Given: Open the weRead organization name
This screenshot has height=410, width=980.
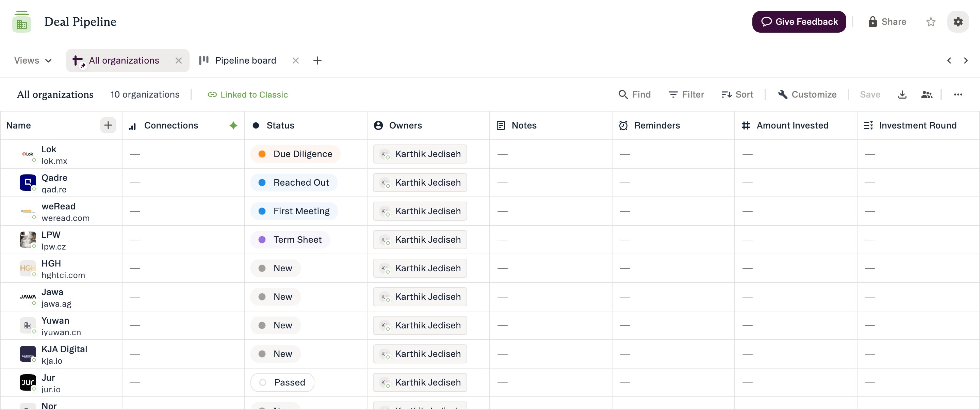Looking at the screenshot, I should [59, 206].
